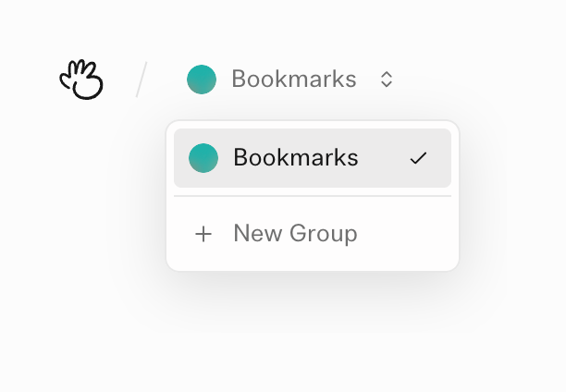This screenshot has width=566, height=392.
Task: Click the checkmark icon on Bookmarks row
Action: pyautogui.click(x=418, y=158)
